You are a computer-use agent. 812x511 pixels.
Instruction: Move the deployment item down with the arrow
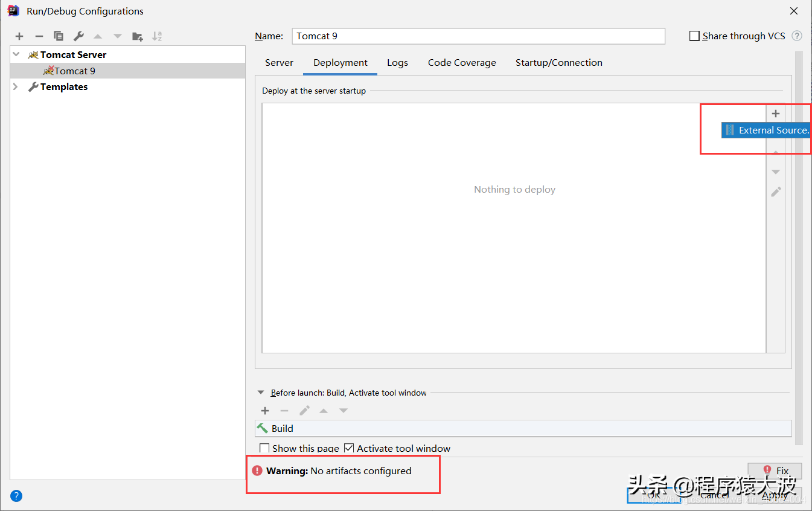coord(776,172)
